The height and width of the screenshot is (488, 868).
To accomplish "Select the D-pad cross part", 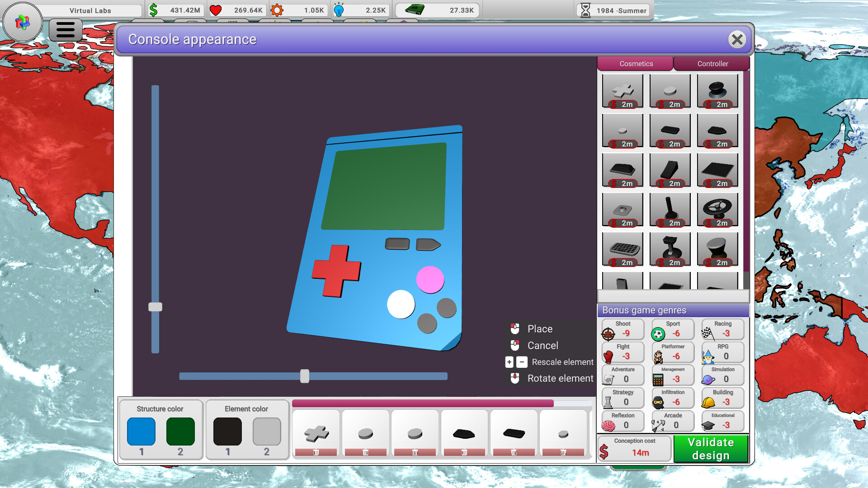I will coord(622,90).
